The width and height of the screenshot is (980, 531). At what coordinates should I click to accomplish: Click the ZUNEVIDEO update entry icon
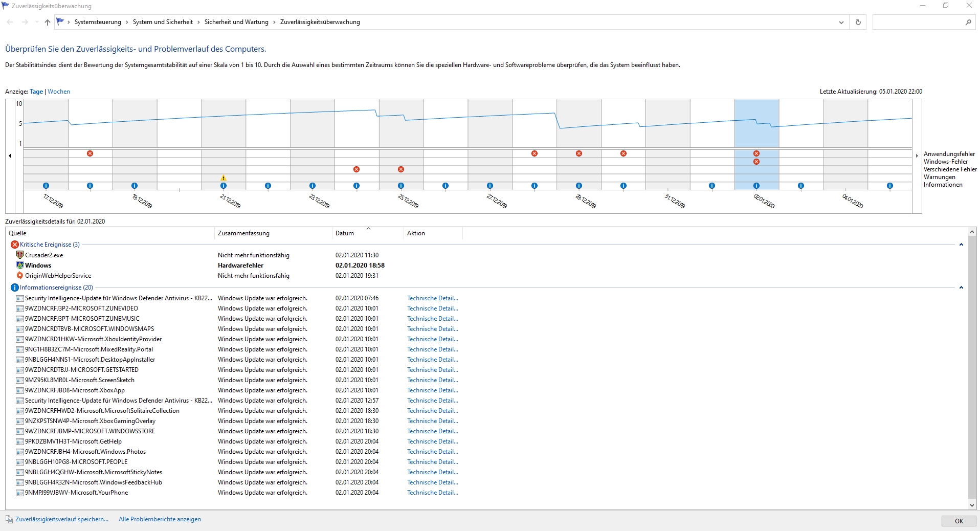coord(20,308)
